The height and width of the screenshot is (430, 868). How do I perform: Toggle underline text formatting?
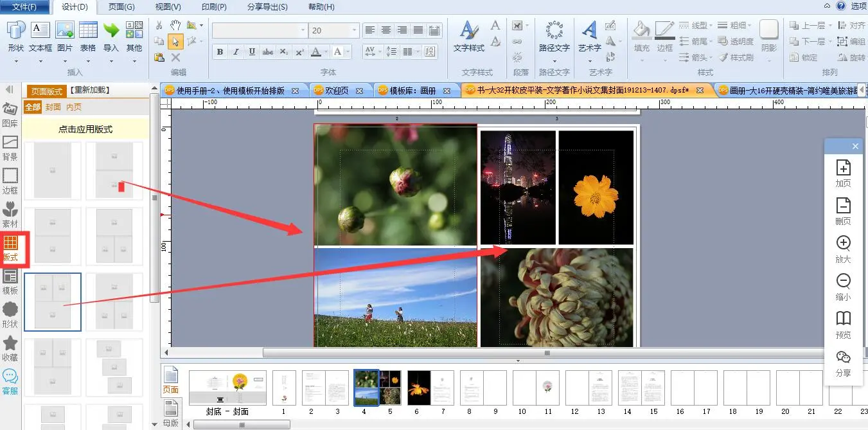pyautogui.click(x=252, y=52)
